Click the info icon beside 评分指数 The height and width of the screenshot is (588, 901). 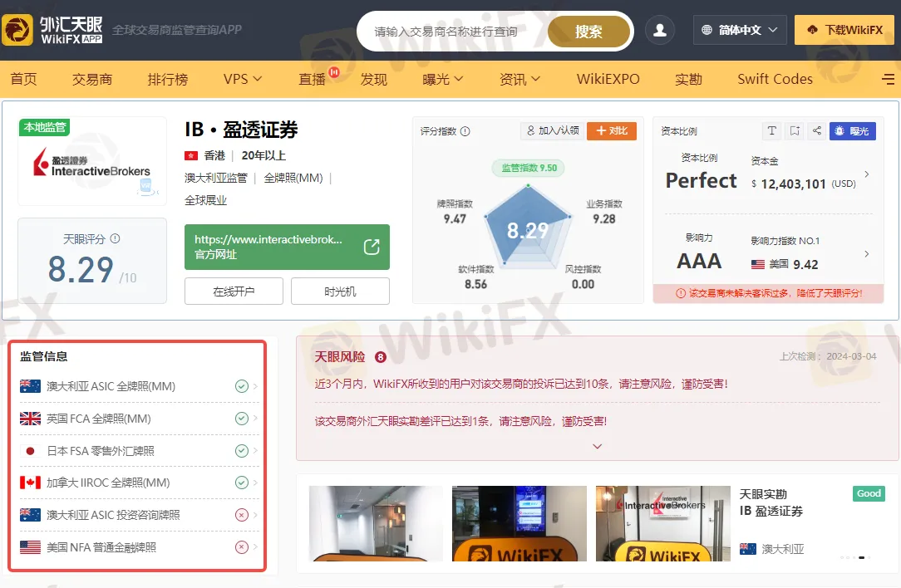(x=465, y=131)
